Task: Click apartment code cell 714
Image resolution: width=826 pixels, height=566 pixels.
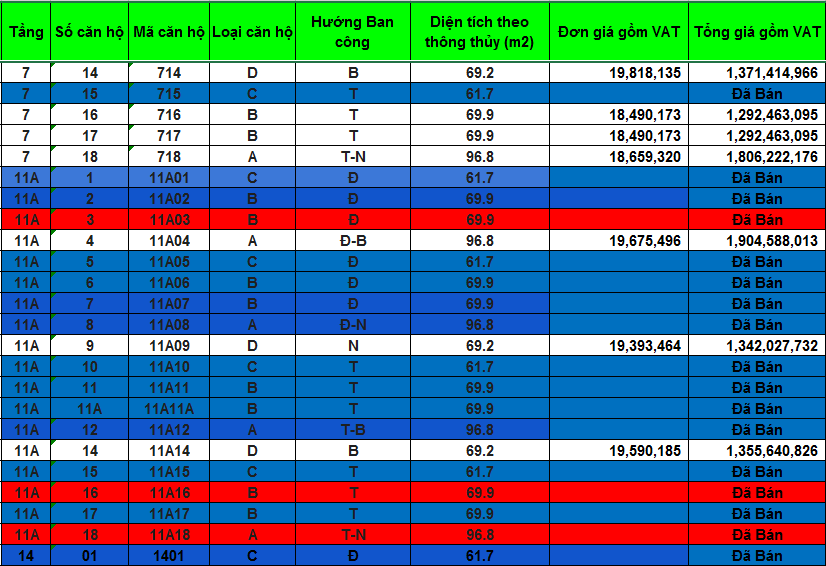Action: [169, 72]
